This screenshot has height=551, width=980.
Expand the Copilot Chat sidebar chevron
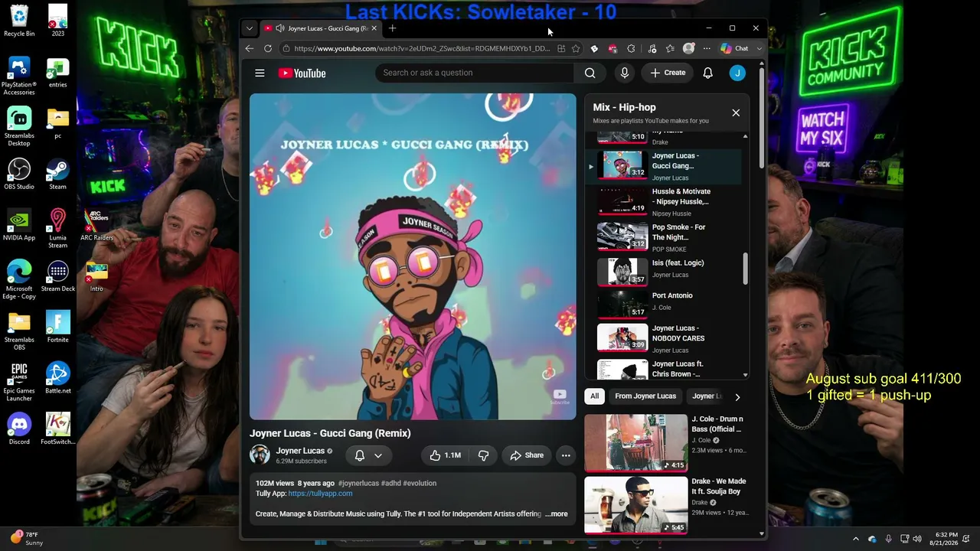pos(759,48)
